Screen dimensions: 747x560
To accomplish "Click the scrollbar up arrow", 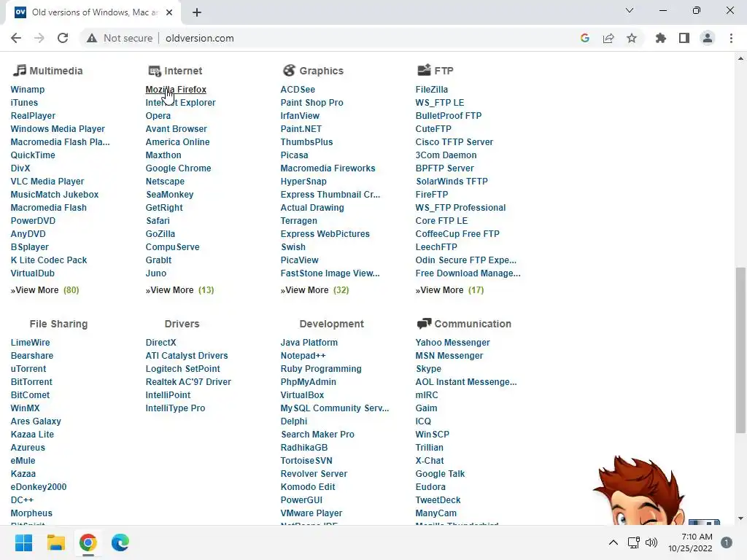I will pyautogui.click(x=740, y=58).
